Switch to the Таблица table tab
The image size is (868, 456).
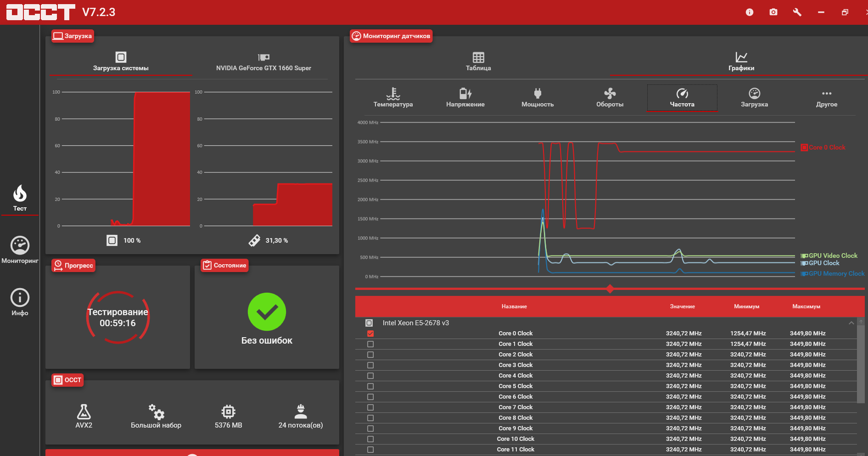click(x=478, y=61)
